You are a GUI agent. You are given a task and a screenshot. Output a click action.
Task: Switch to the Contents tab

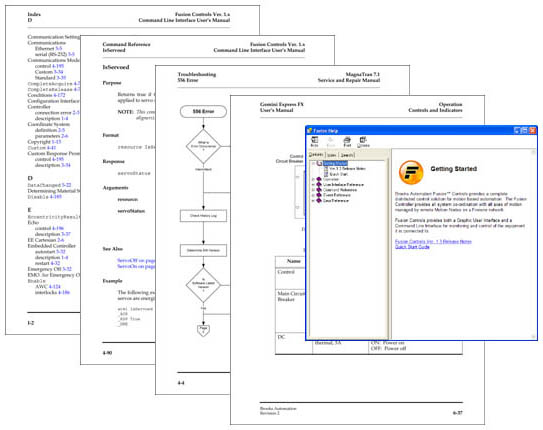(x=316, y=154)
